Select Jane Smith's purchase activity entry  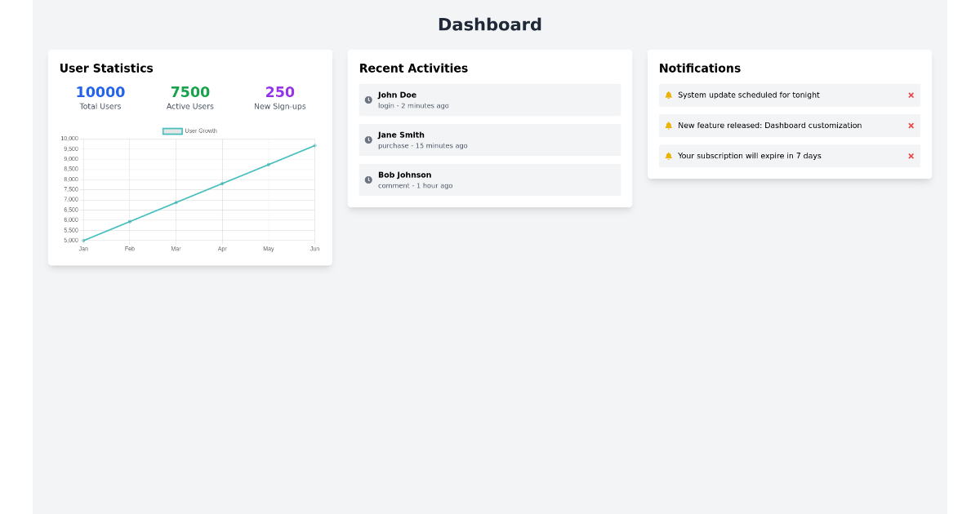point(490,140)
